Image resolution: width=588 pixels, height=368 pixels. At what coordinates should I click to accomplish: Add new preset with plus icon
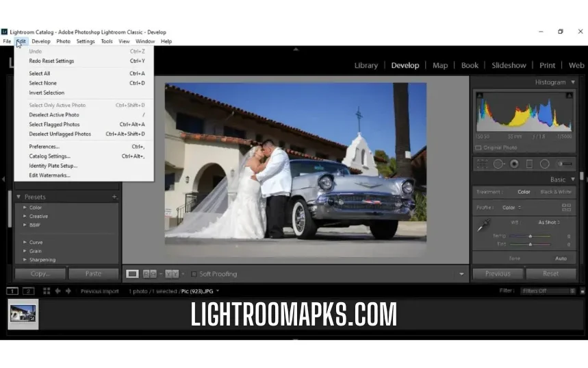[114, 197]
